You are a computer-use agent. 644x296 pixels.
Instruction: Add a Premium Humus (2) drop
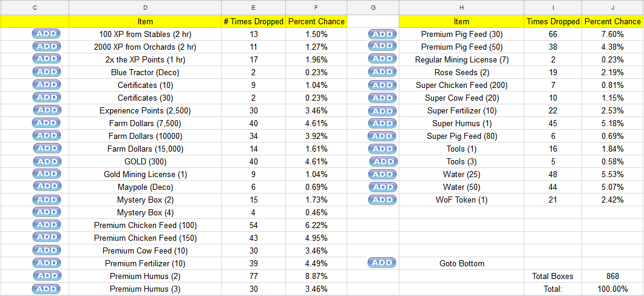coord(47,275)
